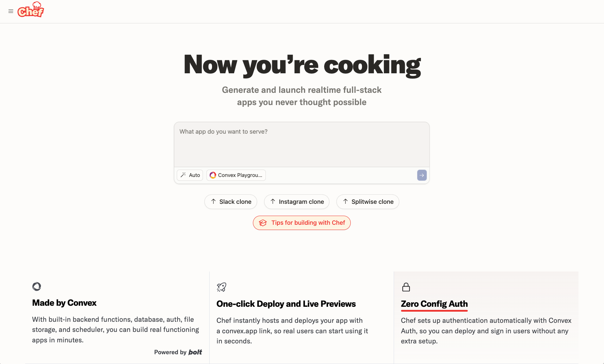Open the hamburger sidebar menu
Viewport: 604px width, 364px height.
click(11, 12)
